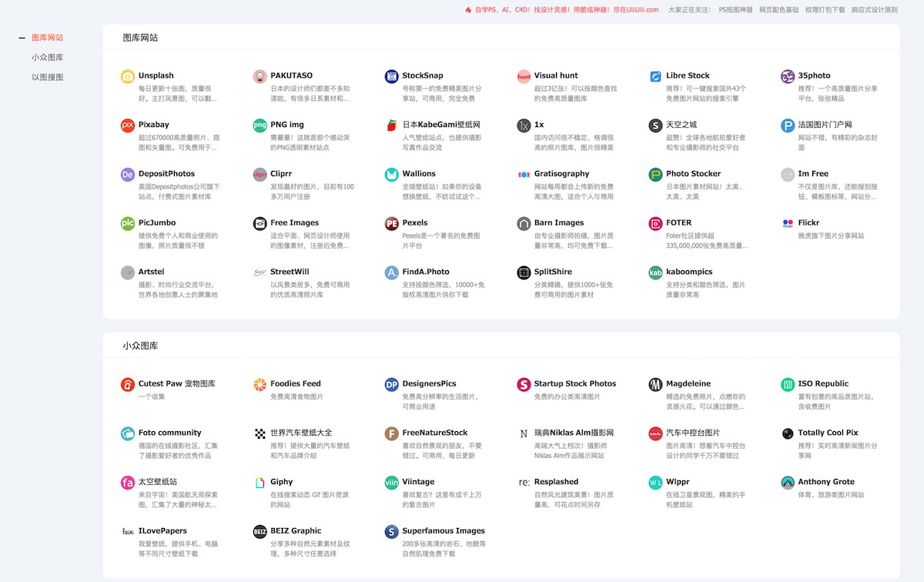
Task: Visit the Totally Cool Pix link
Action: (x=828, y=433)
